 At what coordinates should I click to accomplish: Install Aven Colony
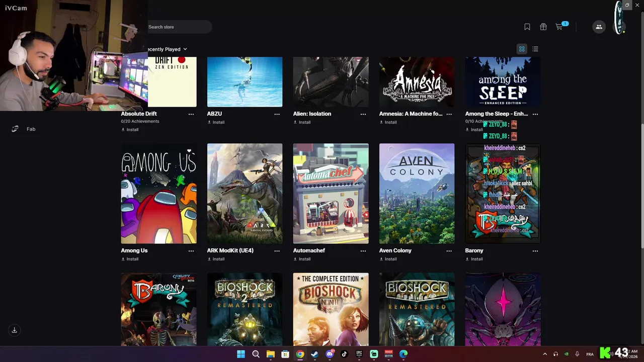point(388,259)
